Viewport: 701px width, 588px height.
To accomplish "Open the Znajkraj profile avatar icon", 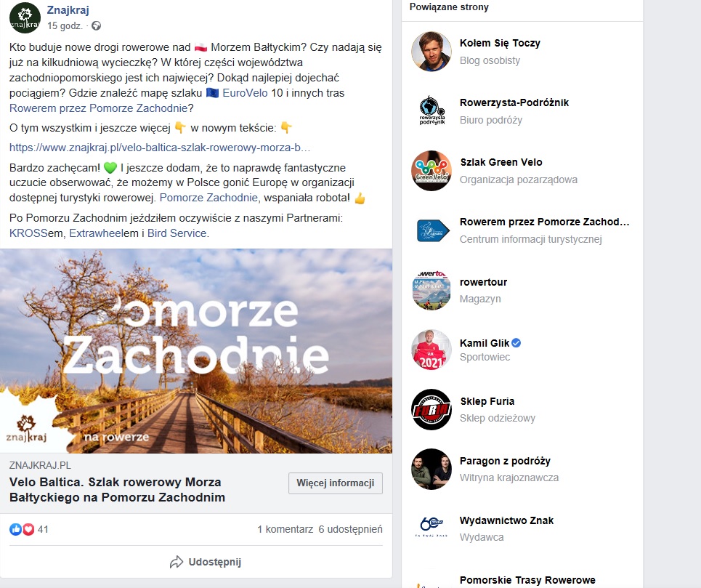I will click(x=25, y=18).
